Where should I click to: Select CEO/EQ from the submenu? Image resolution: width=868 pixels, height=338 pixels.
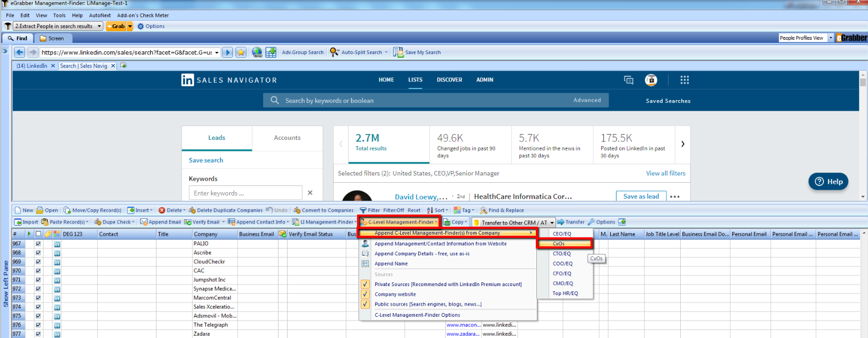565,234
